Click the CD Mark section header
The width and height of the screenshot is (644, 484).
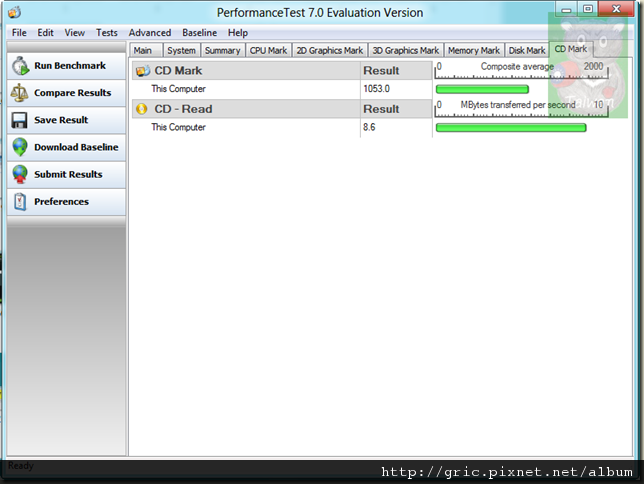[246, 71]
